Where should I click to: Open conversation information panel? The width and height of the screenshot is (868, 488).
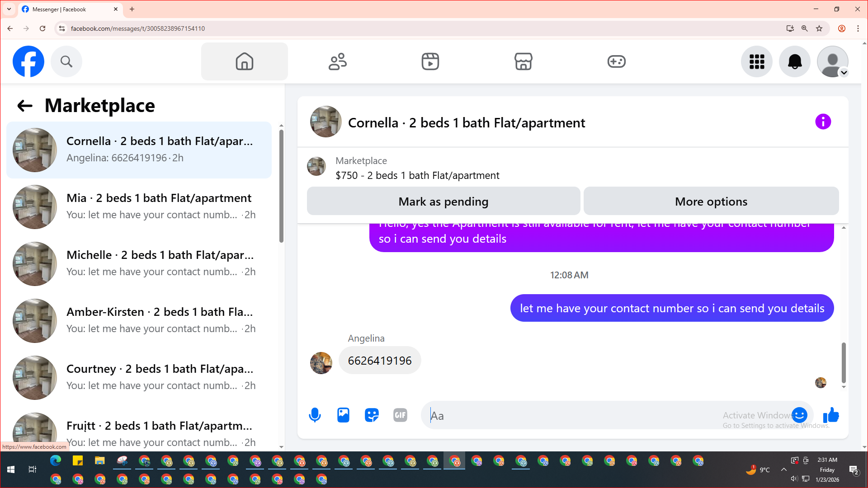tap(823, 122)
